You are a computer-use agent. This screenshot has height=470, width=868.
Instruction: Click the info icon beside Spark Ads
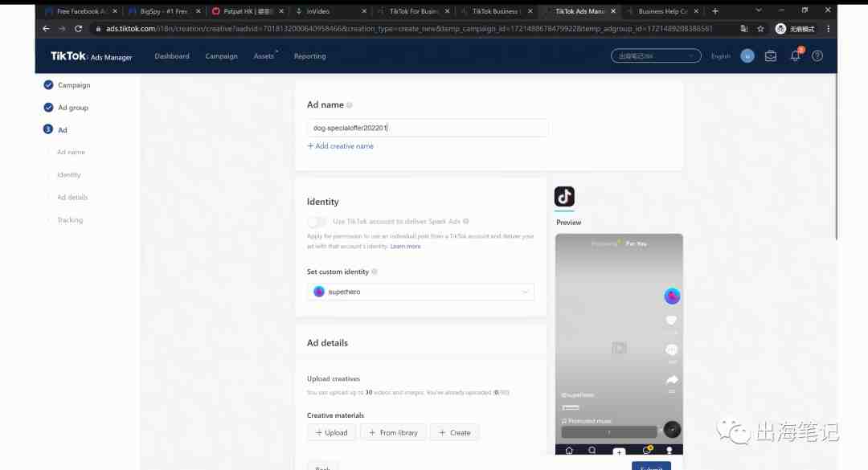tap(466, 222)
